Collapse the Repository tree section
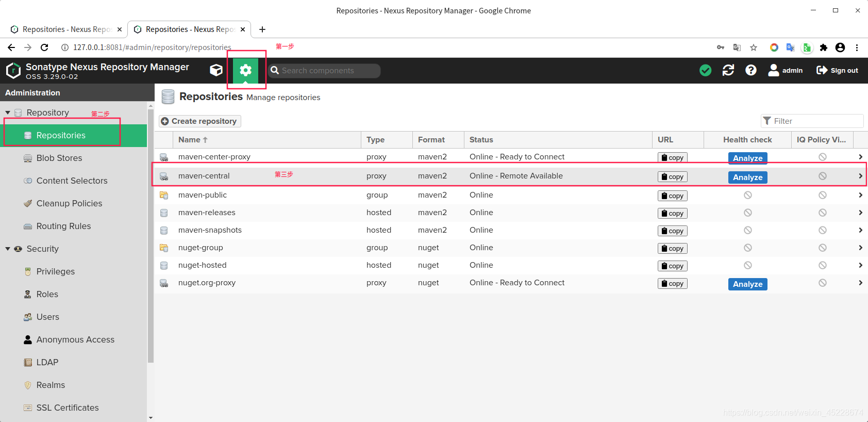 8,112
